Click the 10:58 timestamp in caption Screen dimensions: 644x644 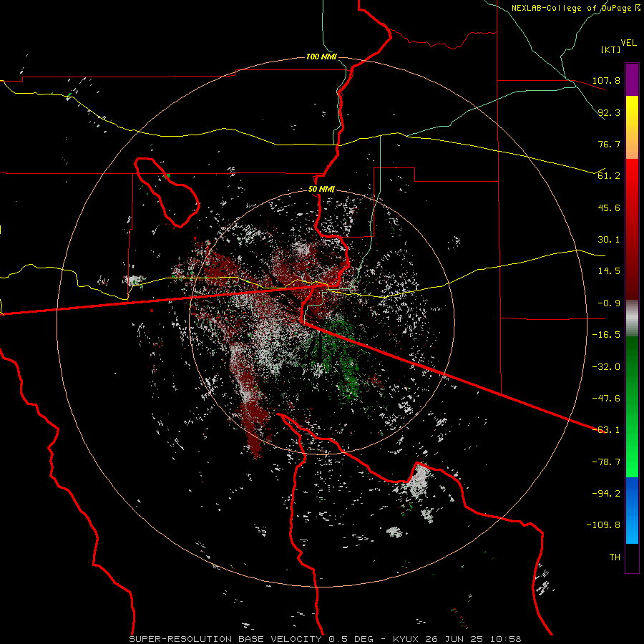point(504,639)
